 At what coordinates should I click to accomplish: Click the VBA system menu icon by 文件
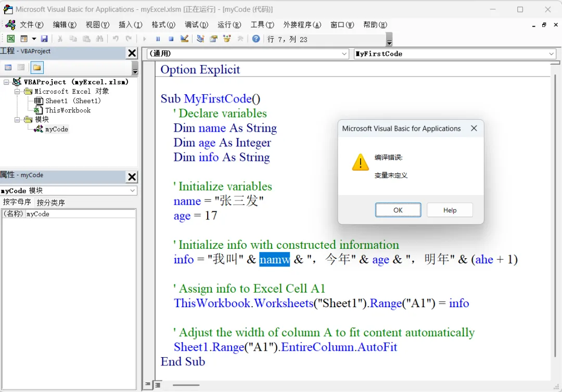(x=10, y=25)
